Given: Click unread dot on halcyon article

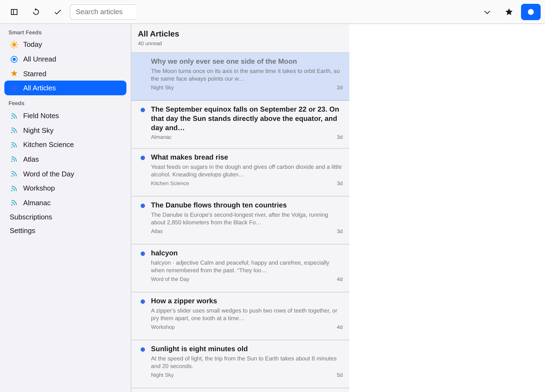Looking at the screenshot, I should click(x=143, y=254).
